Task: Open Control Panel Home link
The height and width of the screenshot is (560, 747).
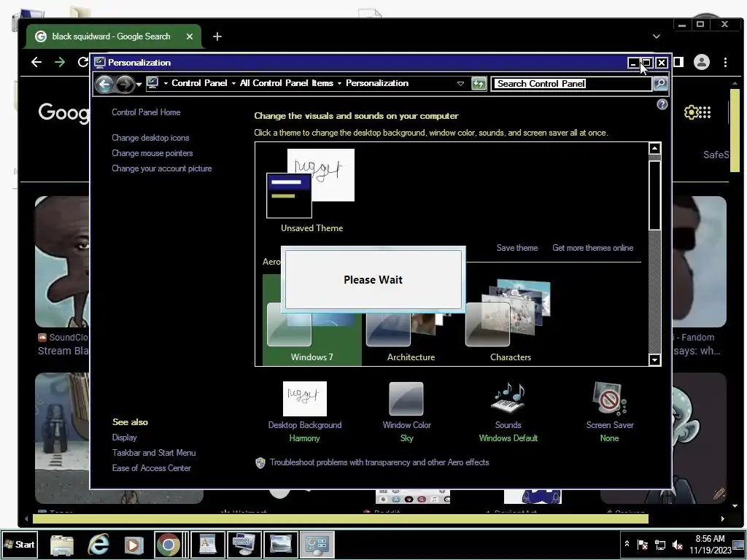Action: click(x=146, y=112)
